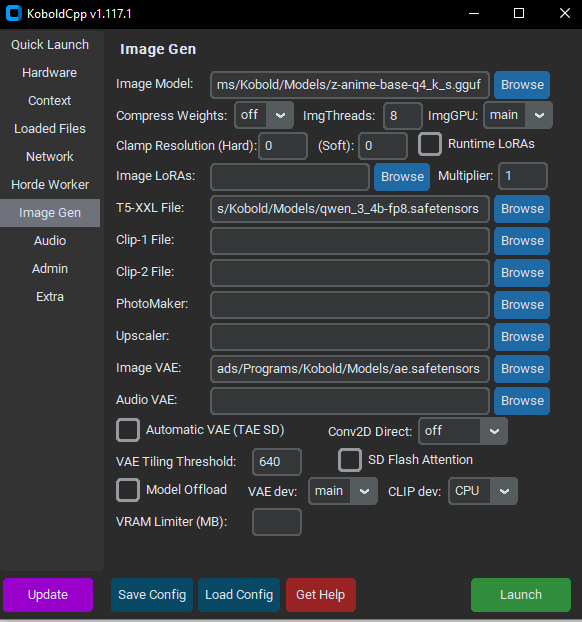
Task: Click the green Launch button
Action: tap(521, 595)
